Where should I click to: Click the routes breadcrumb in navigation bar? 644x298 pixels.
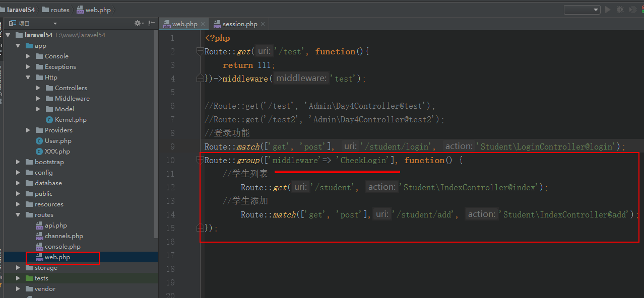pos(60,10)
